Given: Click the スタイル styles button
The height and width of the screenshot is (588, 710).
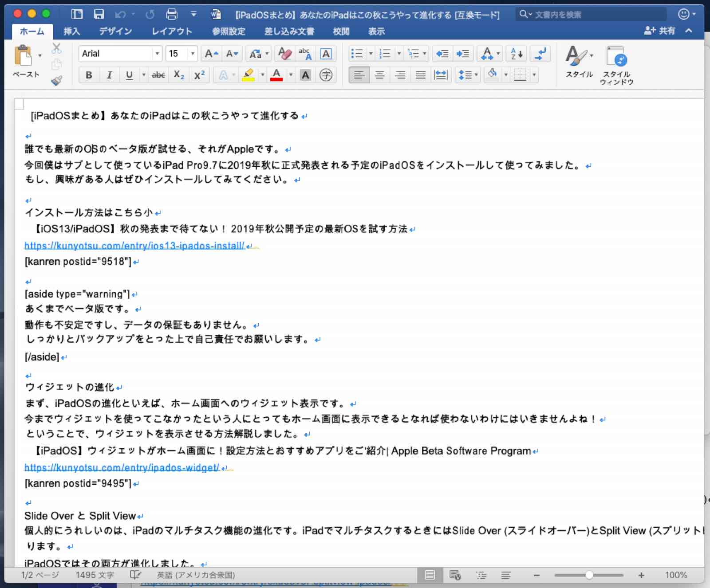Looking at the screenshot, I should (579, 62).
